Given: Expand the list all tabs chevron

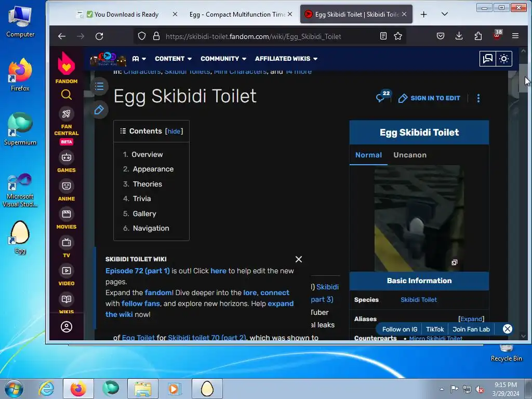Looking at the screenshot, I should point(445,14).
